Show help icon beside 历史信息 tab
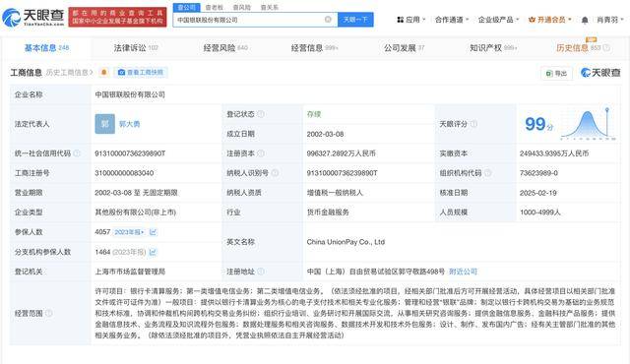The width and height of the screenshot is (630, 364). (x=606, y=48)
